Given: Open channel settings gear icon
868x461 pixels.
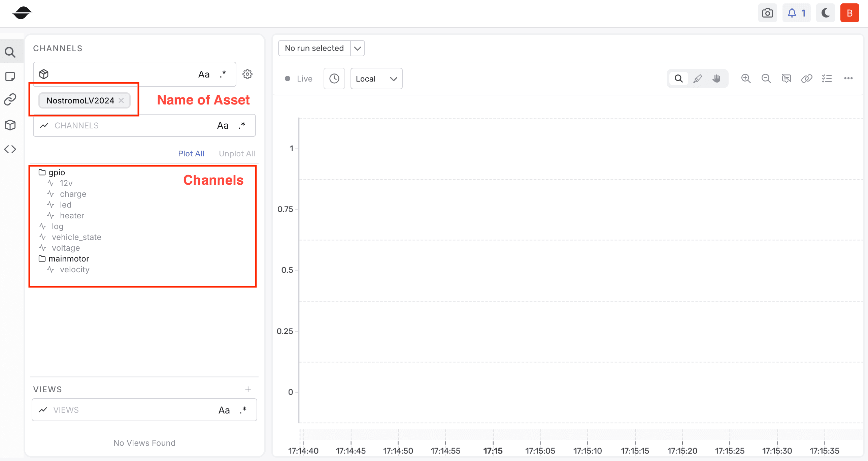Looking at the screenshot, I should [x=248, y=74].
